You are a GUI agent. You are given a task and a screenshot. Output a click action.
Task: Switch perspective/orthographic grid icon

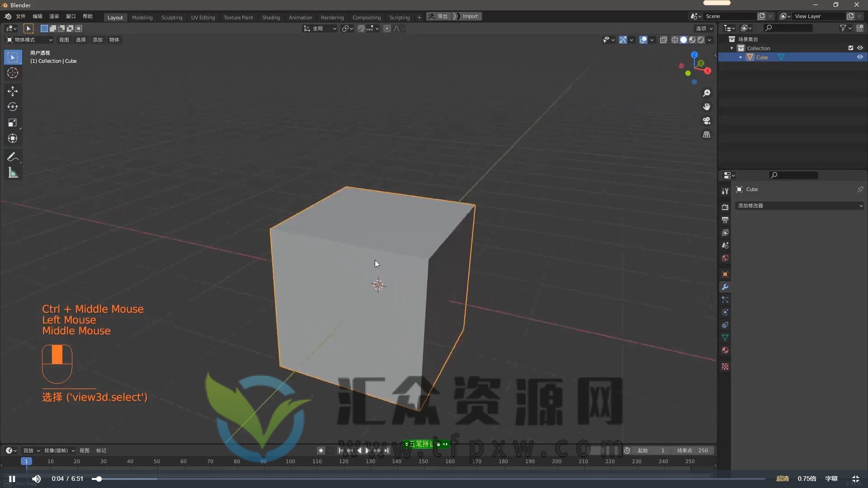pyautogui.click(x=707, y=135)
